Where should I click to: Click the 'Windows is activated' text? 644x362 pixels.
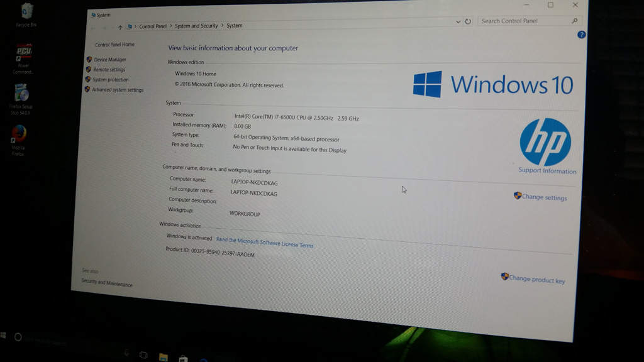pyautogui.click(x=189, y=237)
